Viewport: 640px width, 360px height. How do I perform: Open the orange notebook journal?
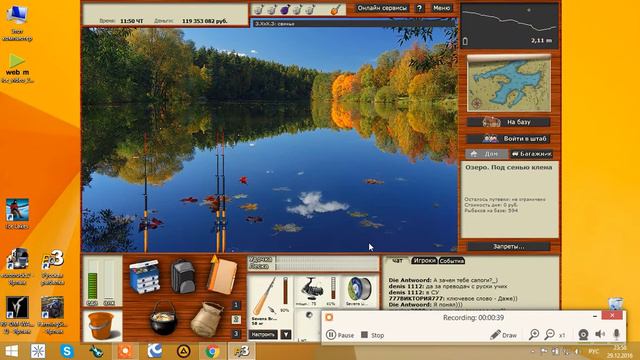pyautogui.click(x=222, y=275)
